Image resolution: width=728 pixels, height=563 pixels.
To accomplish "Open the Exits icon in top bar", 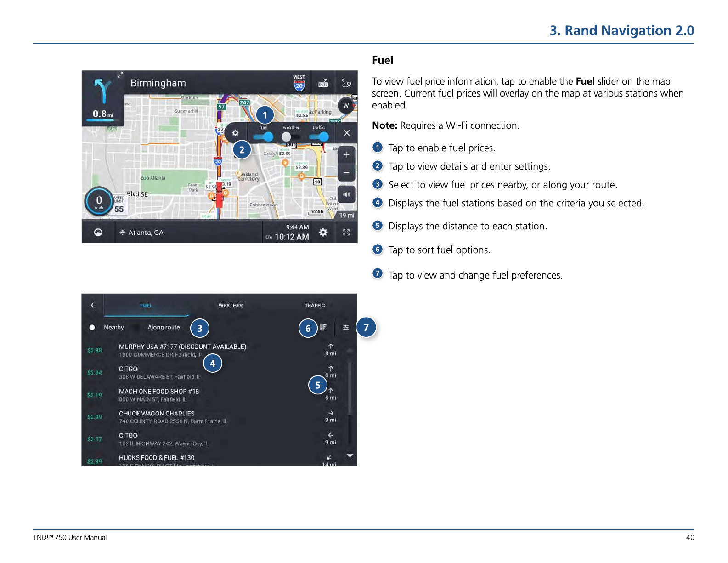I will pyautogui.click(x=323, y=83).
